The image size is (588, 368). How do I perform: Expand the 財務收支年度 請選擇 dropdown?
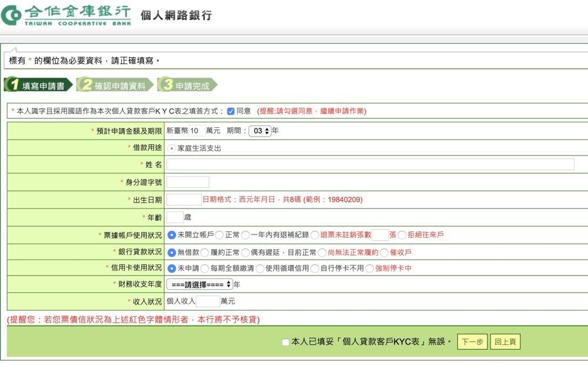coord(199,284)
